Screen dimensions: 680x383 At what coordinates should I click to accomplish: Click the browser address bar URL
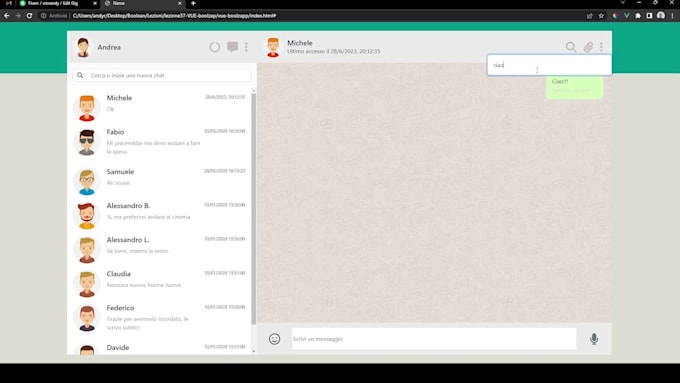pyautogui.click(x=174, y=16)
